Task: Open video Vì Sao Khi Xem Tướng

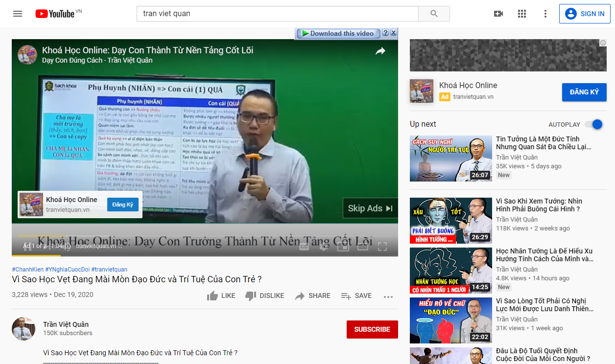Action: [x=539, y=205]
